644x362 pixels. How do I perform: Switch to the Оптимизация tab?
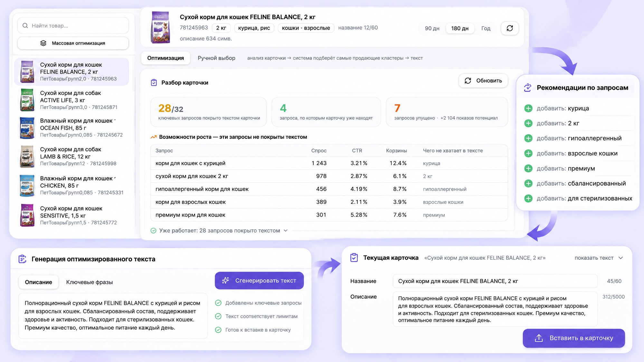click(166, 58)
